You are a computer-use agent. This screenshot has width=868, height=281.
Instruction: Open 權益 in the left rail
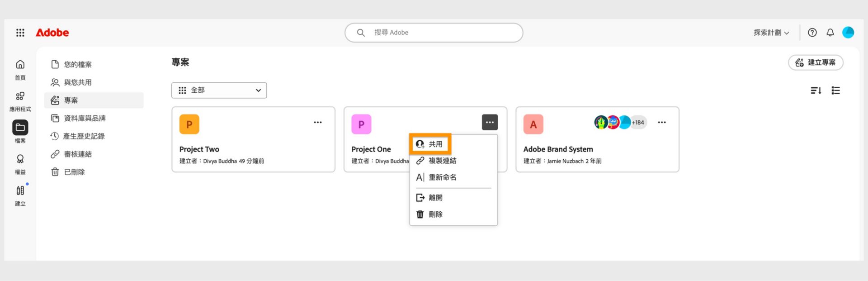tap(20, 165)
